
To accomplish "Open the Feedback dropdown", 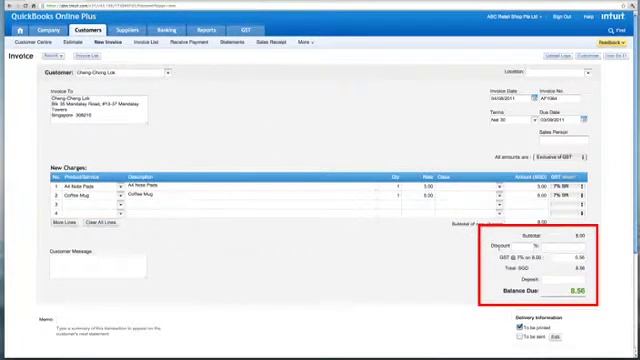I will coord(611,42).
